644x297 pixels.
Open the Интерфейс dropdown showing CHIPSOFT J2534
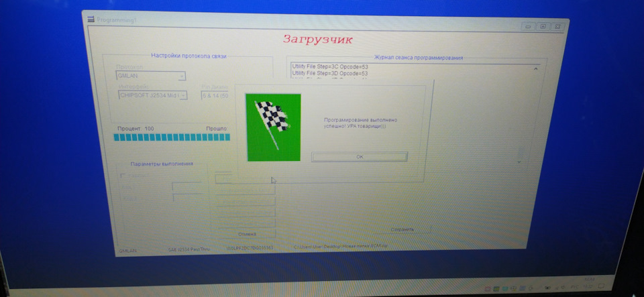152,95
